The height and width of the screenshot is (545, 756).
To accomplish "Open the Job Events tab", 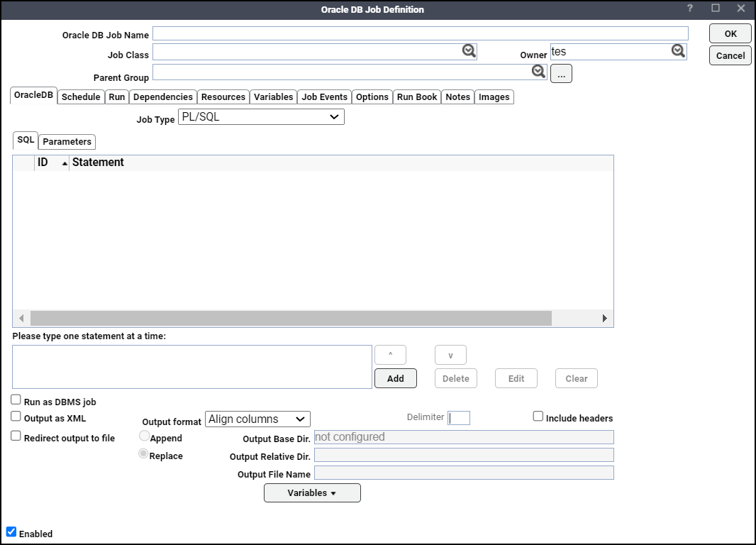I will click(325, 97).
